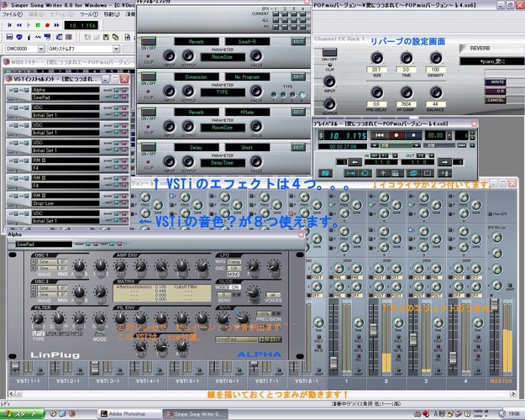Viewport: 525px width, 420px height.
Task: Start recording with the red circle toolbar icon
Action: [47, 25]
